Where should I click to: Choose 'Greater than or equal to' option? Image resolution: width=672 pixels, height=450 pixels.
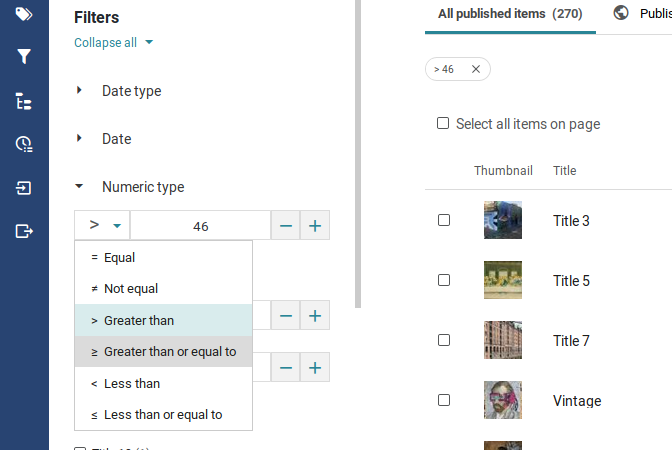pos(163,351)
